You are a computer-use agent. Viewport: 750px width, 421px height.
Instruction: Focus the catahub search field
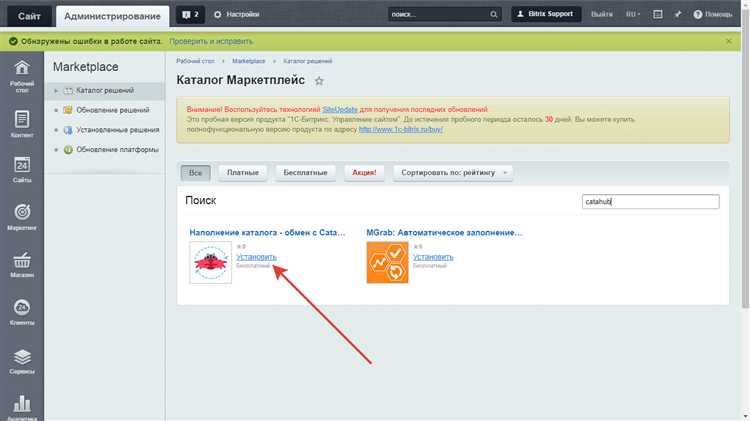tap(651, 201)
